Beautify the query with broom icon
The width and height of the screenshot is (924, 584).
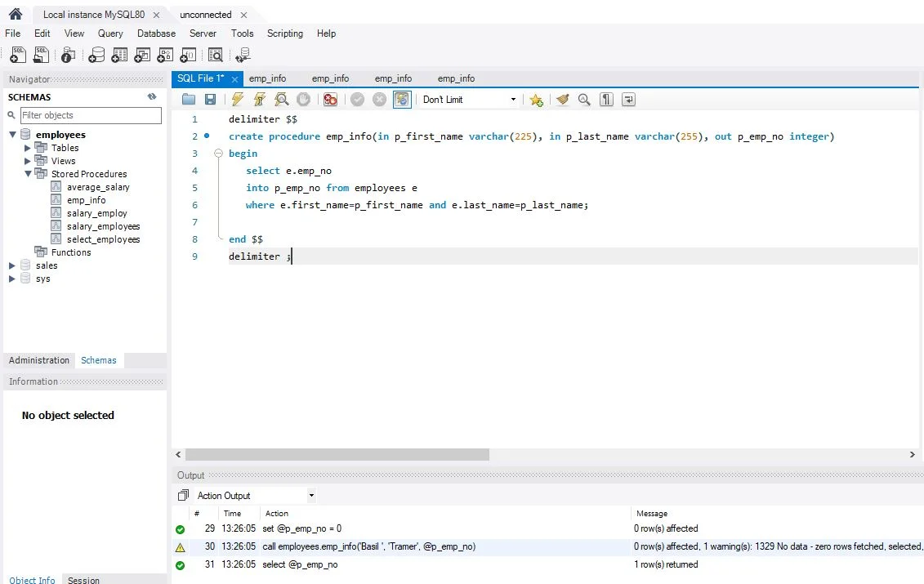click(561, 100)
